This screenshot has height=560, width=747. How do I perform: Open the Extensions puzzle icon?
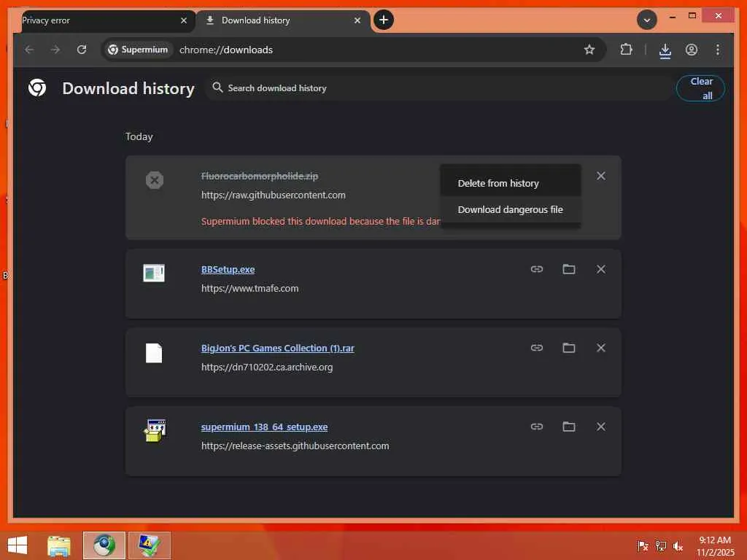[626, 50]
